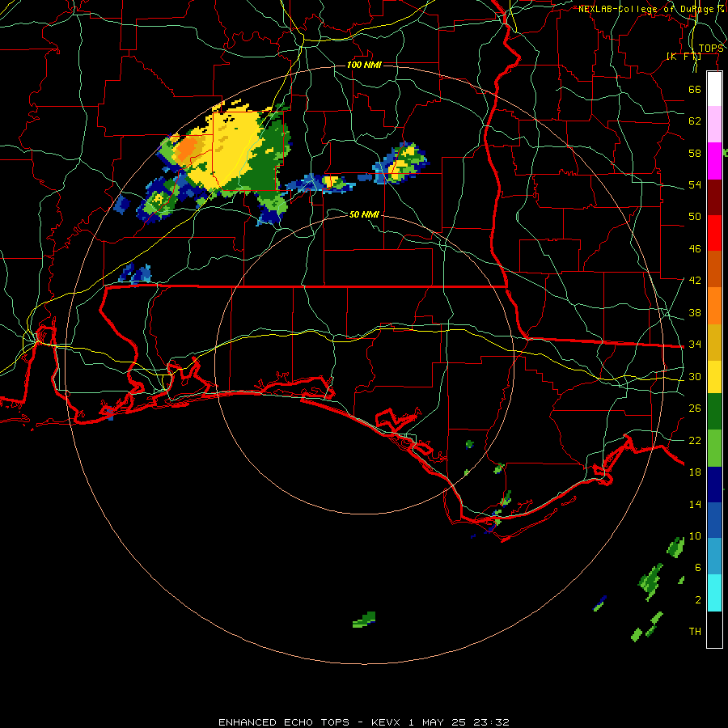Click the 30 legend value

[x=695, y=376]
